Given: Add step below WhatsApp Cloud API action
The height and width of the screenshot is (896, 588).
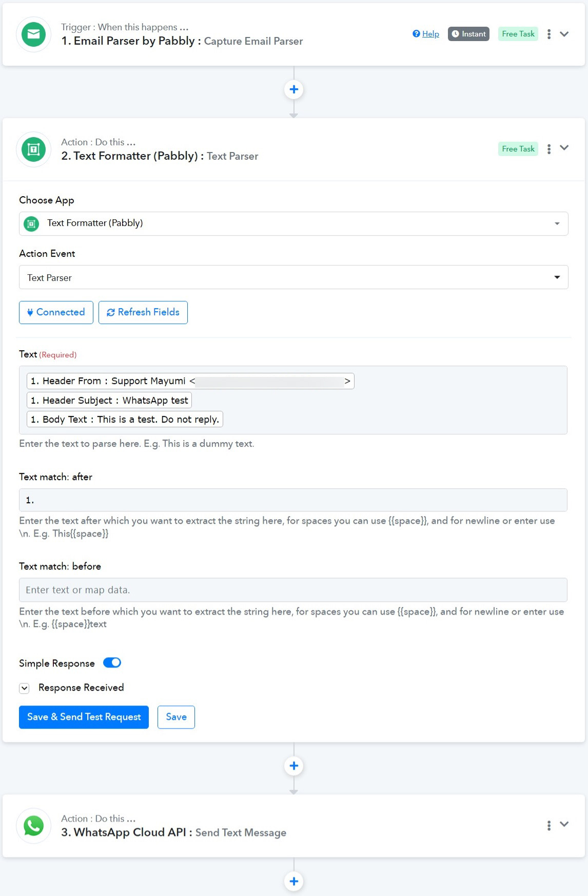Looking at the screenshot, I should [x=294, y=881].
